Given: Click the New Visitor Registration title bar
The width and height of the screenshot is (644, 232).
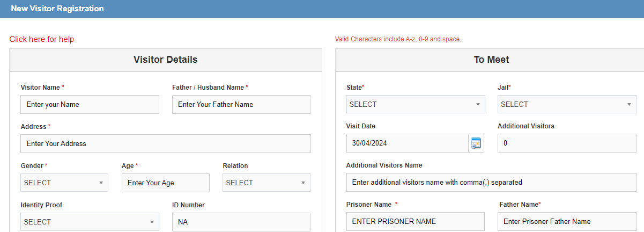Looking at the screenshot, I should coord(322,9).
